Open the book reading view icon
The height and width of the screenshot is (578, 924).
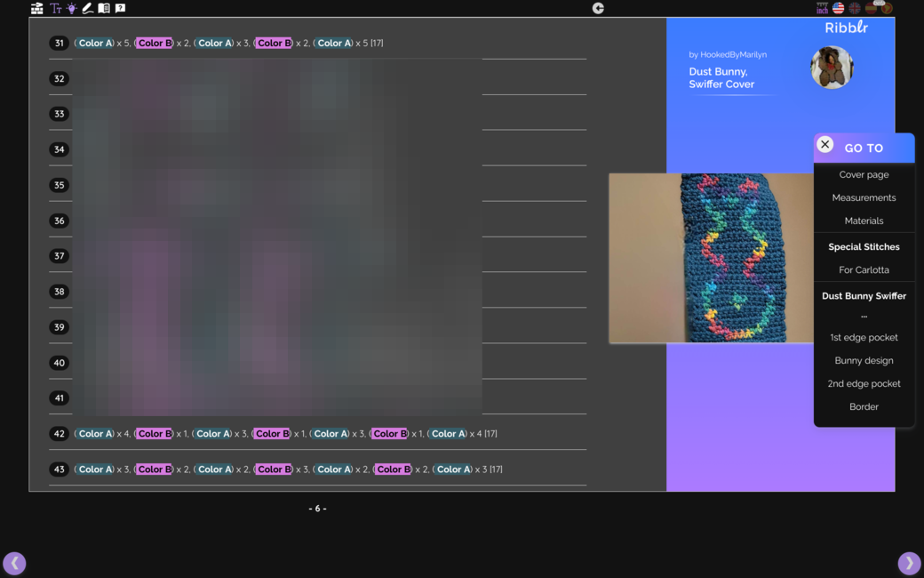(104, 8)
